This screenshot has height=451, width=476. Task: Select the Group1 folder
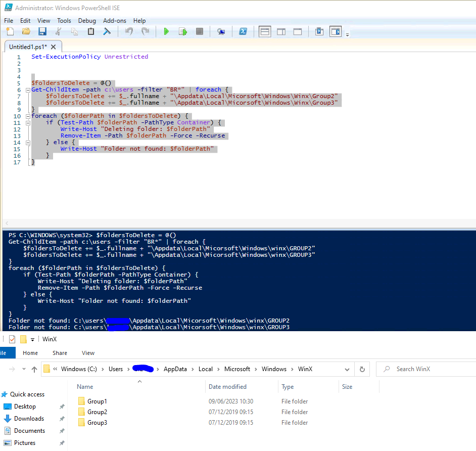coord(97,401)
